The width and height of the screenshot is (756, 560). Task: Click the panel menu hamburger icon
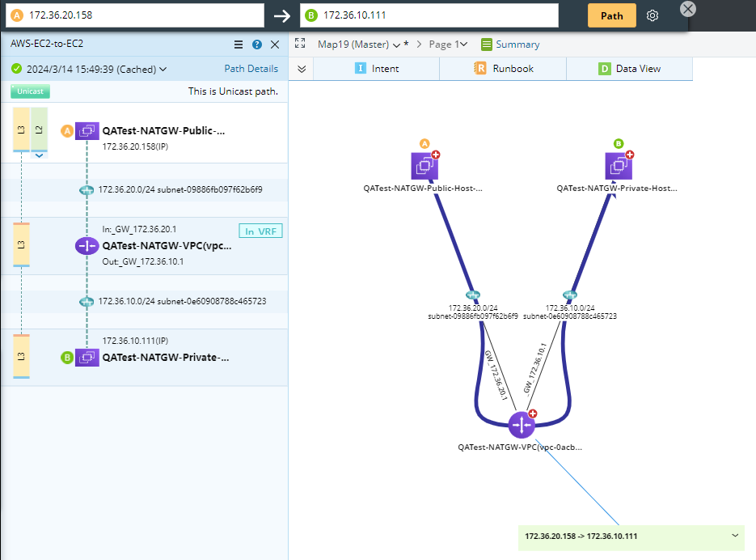click(239, 45)
